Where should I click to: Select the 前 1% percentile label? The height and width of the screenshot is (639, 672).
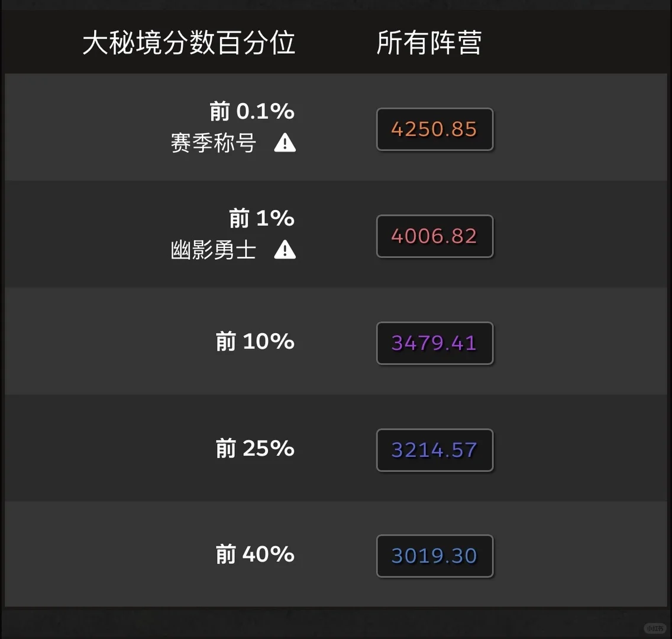261,218
